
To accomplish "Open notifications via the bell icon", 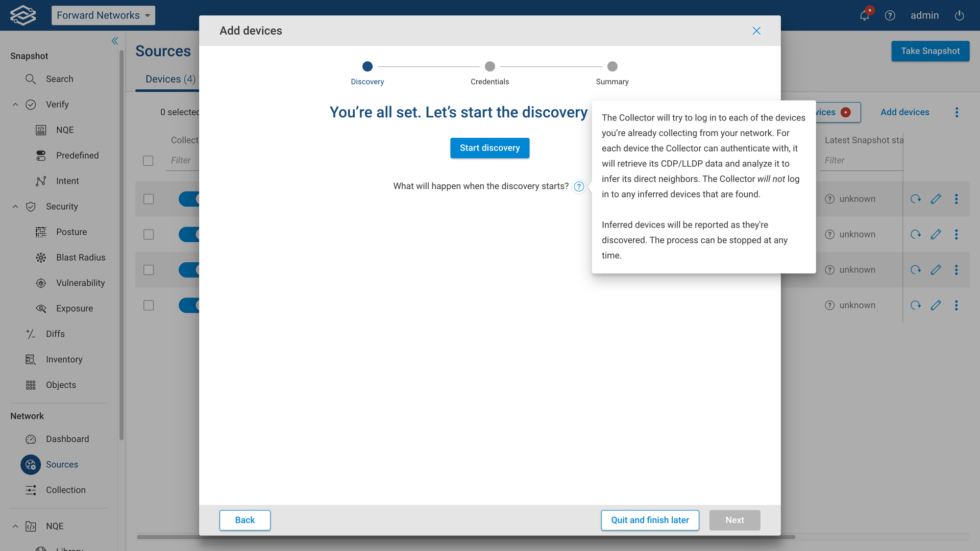I will coord(864,15).
